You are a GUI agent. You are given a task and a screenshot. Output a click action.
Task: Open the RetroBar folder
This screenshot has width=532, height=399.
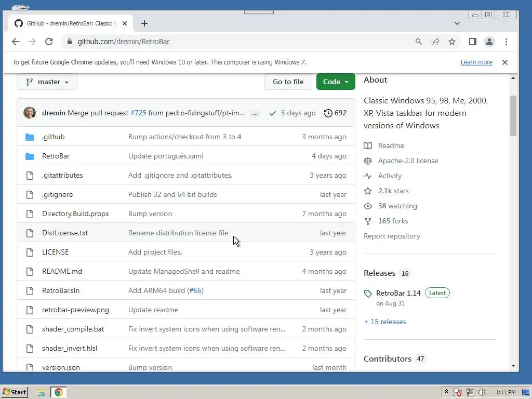click(56, 156)
